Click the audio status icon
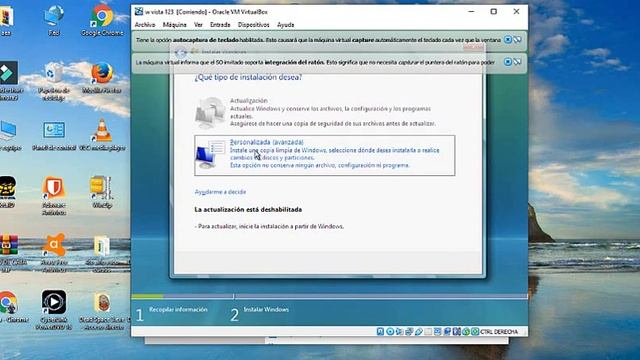 click(x=400, y=331)
